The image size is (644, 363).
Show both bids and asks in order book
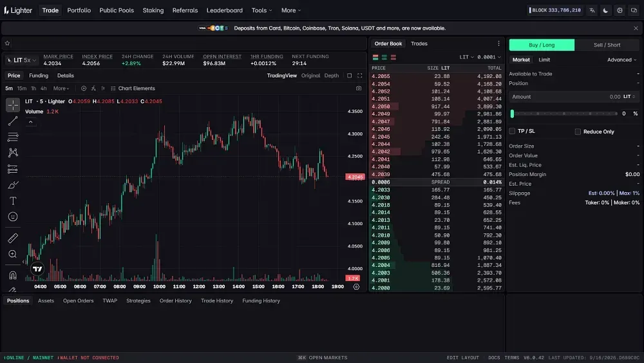click(x=375, y=57)
